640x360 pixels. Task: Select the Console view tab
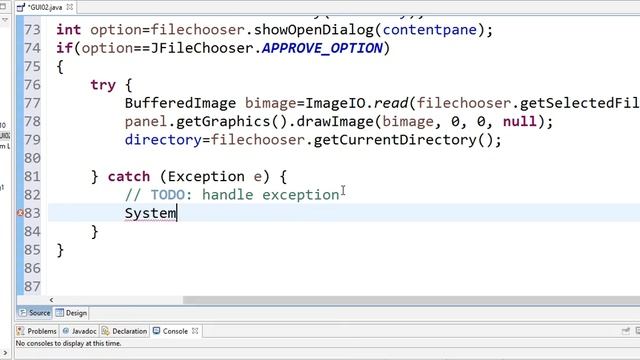point(175,331)
